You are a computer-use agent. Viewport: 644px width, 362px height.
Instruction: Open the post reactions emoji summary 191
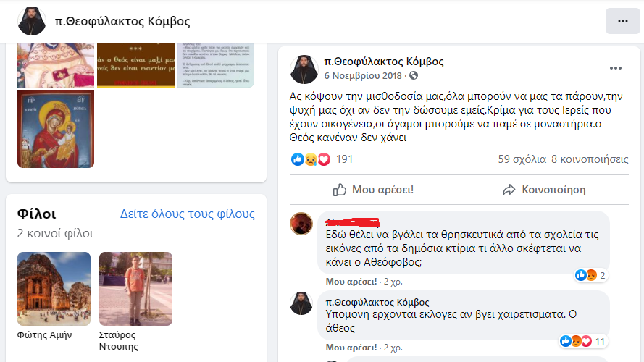click(x=322, y=159)
